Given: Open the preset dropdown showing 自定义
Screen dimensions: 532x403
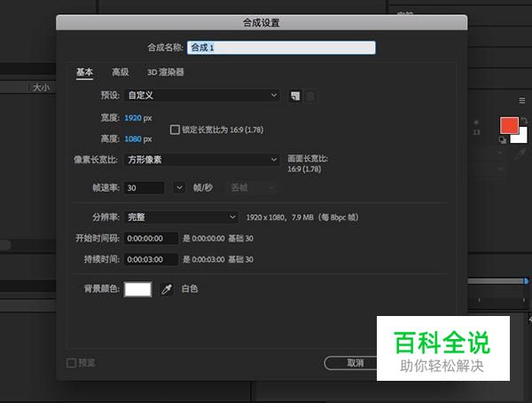Looking at the screenshot, I should (x=202, y=96).
